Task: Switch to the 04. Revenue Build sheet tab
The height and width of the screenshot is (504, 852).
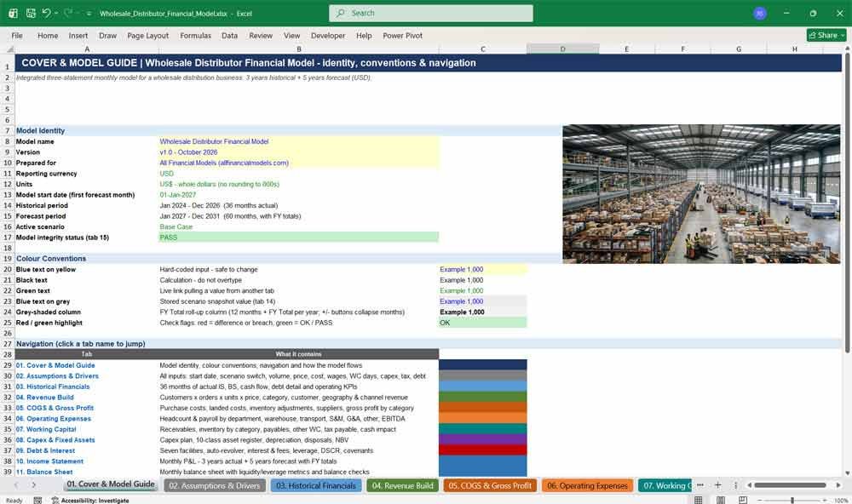Action: click(x=403, y=485)
